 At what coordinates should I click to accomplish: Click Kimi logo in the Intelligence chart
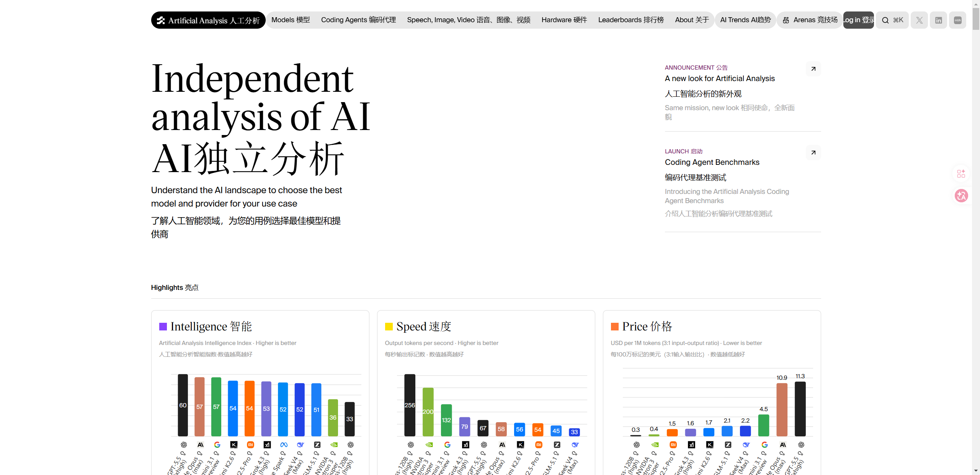[234, 445]
